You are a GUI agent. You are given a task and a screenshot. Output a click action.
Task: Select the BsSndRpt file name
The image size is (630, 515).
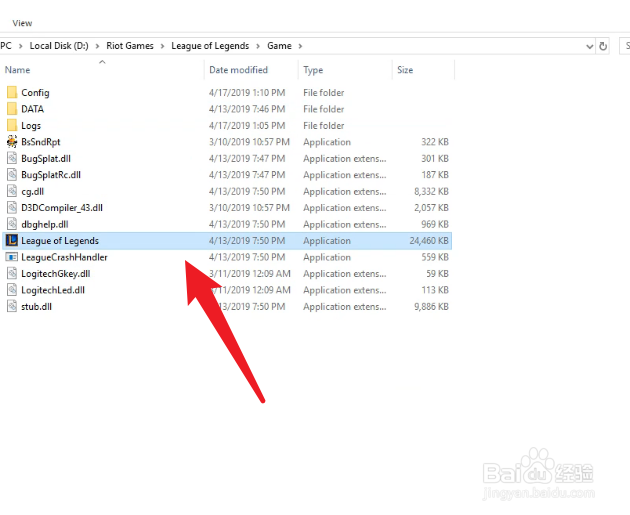point(41,142)
